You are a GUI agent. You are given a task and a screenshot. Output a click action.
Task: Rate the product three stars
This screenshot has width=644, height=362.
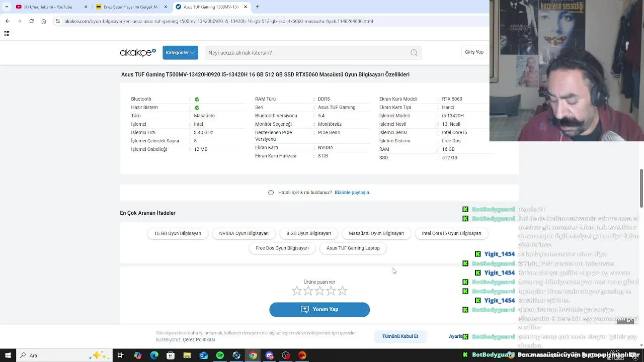point(319,291)
